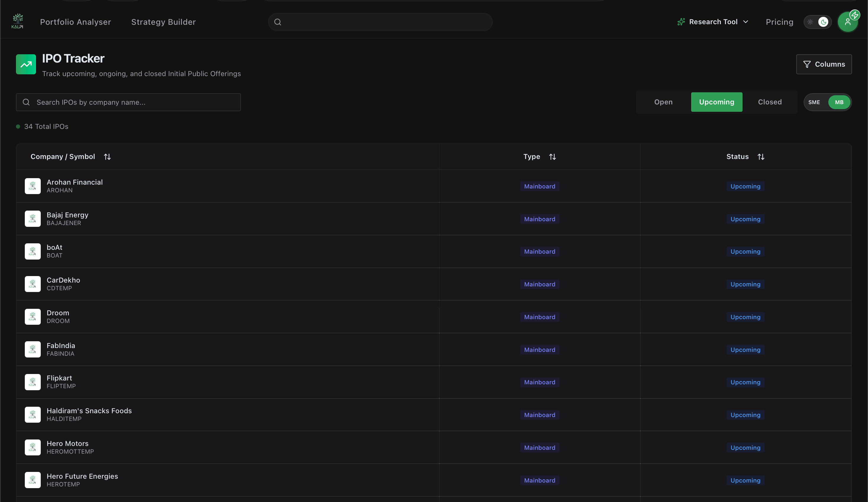Click the Status column header label
868x502 pixels.
[x=738, y=157]
